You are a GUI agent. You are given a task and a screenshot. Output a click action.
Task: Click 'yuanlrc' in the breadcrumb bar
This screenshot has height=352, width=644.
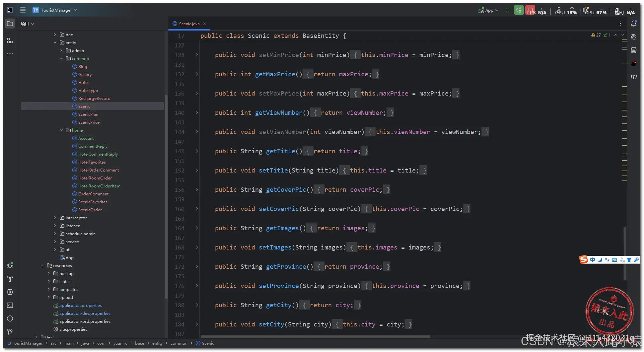click(120, 343)
